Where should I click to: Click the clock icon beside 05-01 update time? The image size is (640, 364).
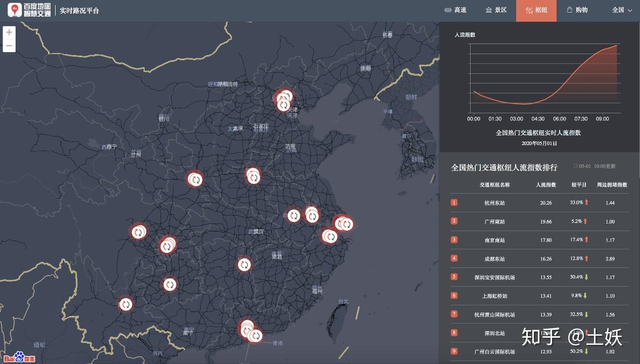[576, 166]
